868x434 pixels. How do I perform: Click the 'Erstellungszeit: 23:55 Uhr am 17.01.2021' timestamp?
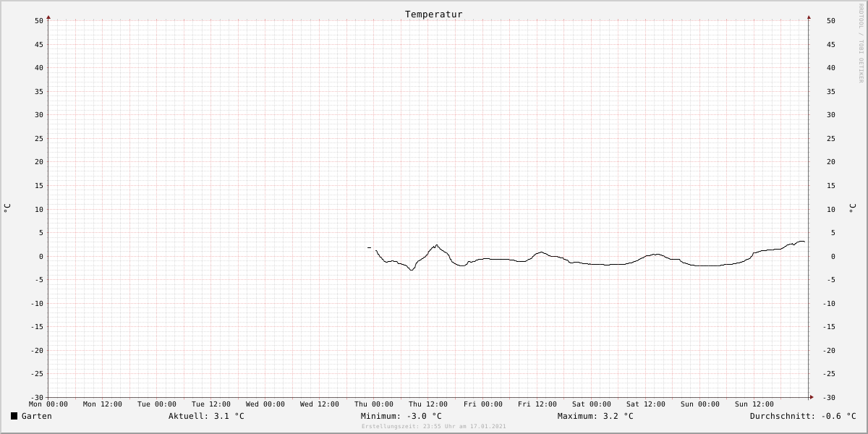pos(434,426)
